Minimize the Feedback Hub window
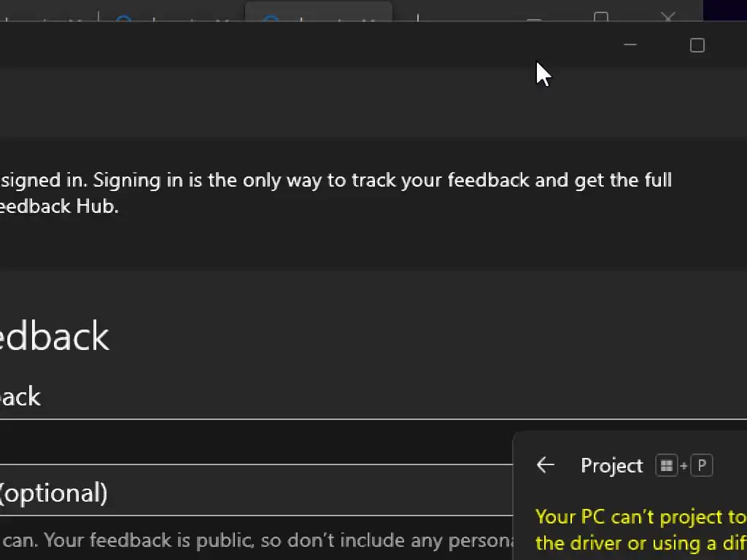 tap(630, 45)
